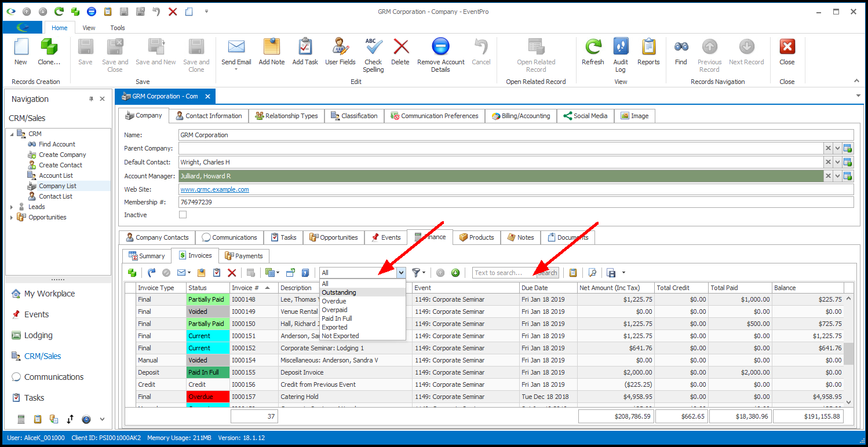Click Send Email envelope icon
Image resolution: width=868 pixels, height=447 pixels.
(236, 47)
